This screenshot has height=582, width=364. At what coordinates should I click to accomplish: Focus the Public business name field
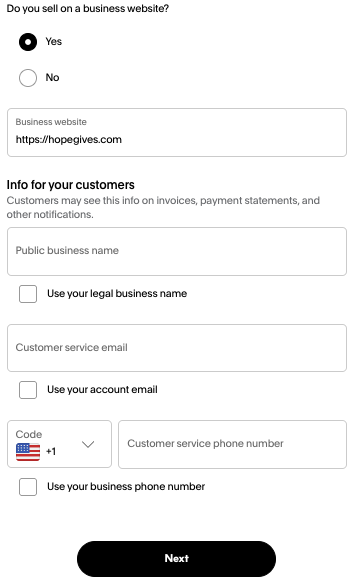[177, 251]
